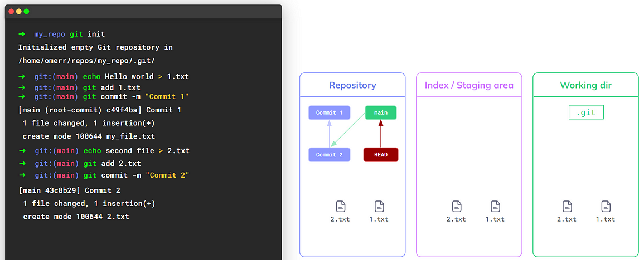Click the 'git init' command line
The image size is (644, 260).
point(62,34)
